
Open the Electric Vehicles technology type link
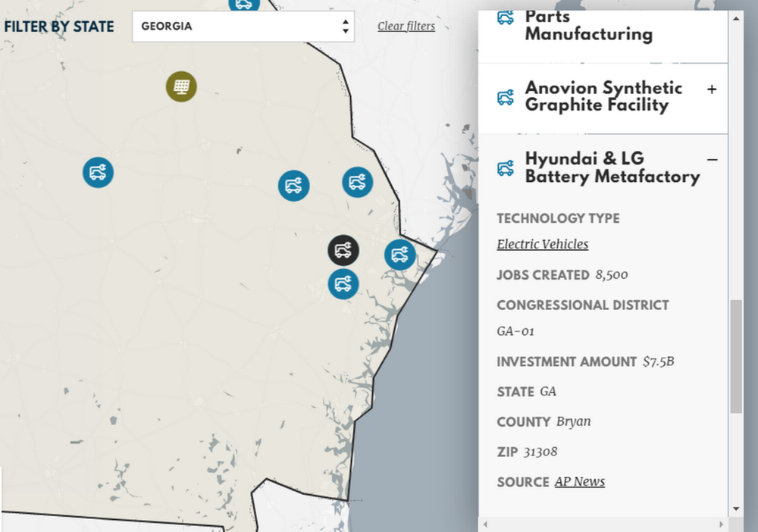pyautogui.click(x=543, y=244)
